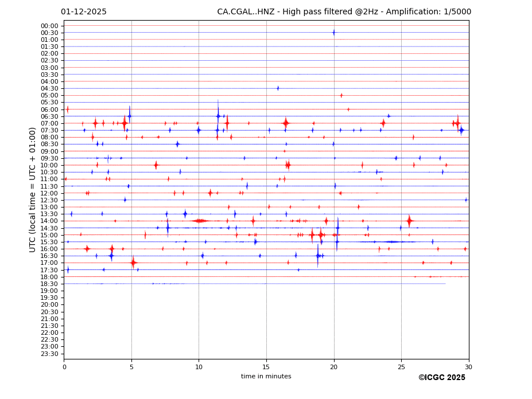Click the ©ICGC 2025 copyright text
This screenshot has width=532, height=399.
441,378
